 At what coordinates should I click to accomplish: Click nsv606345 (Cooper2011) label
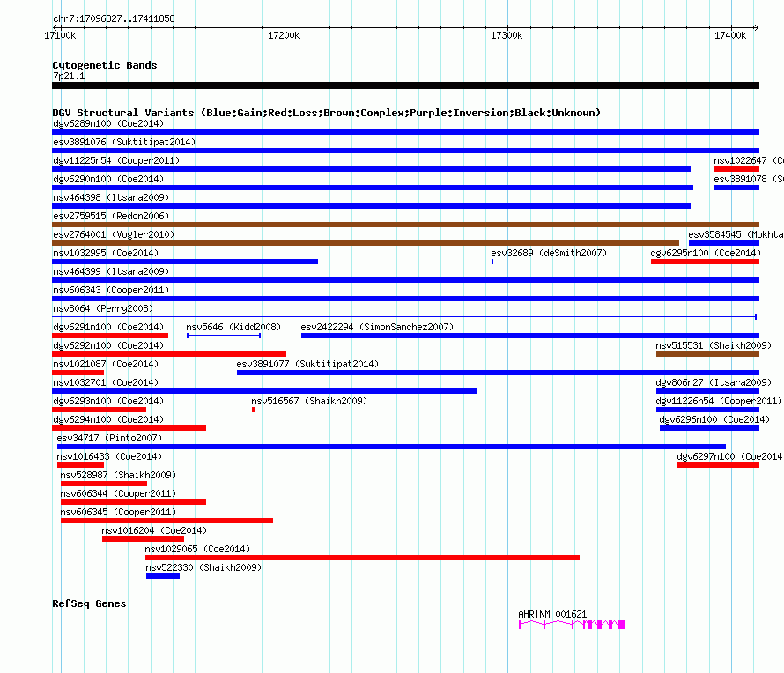(118, 512)
